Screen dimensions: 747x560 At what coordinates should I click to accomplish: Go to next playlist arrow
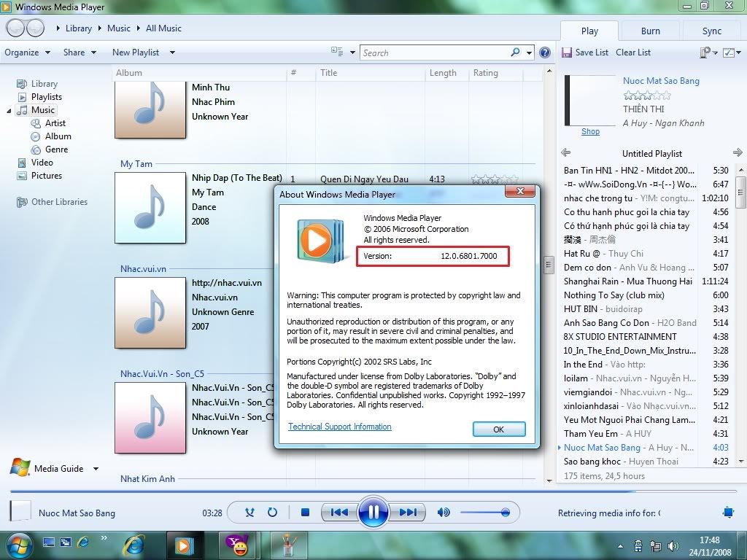[738, 152]
